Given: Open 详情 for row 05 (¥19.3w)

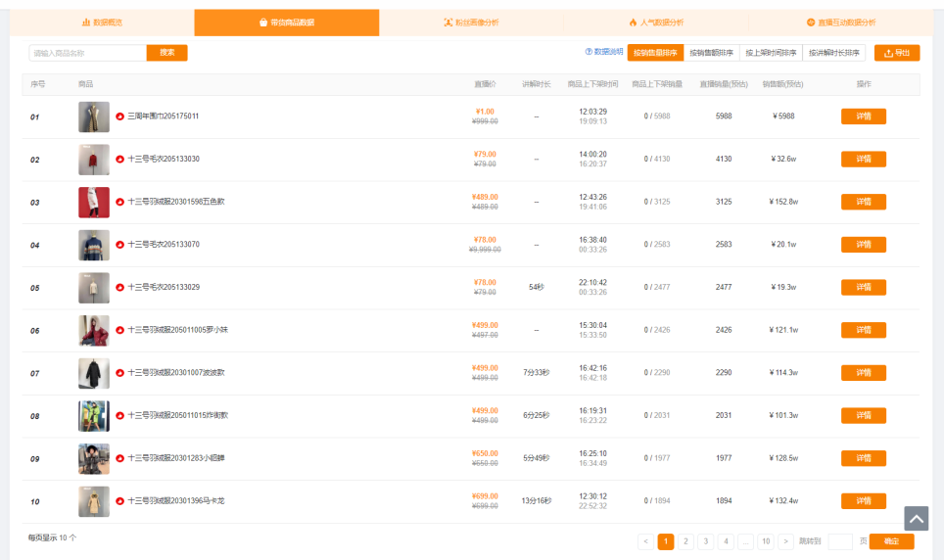Looking at the screenshot, I should point(864,287).
